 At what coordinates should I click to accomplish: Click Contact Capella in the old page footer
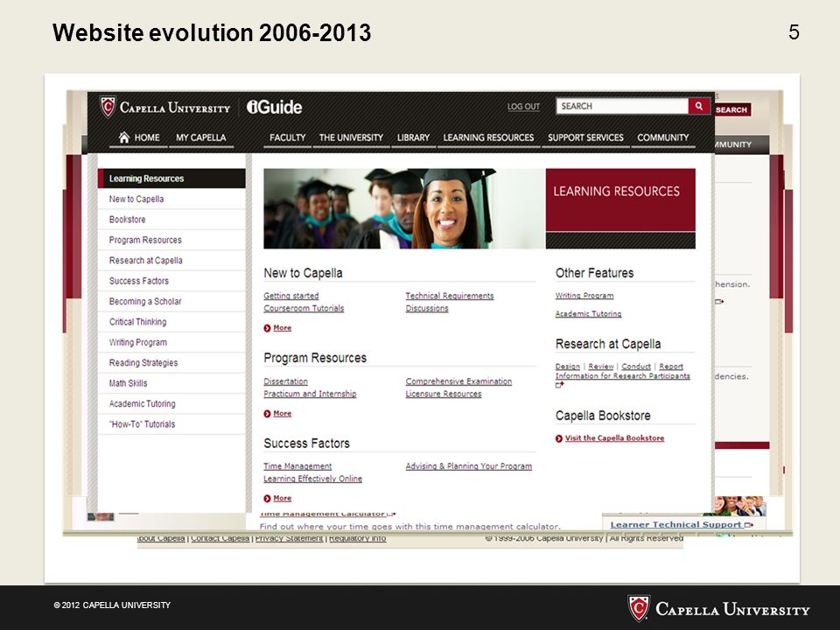220,538
